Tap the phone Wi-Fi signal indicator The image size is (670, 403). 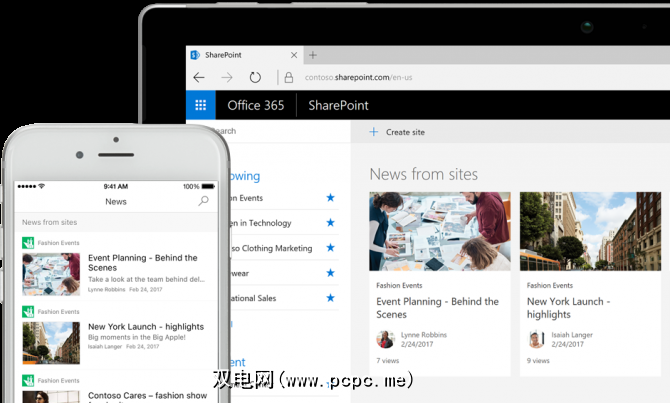[x=41, y=186]
